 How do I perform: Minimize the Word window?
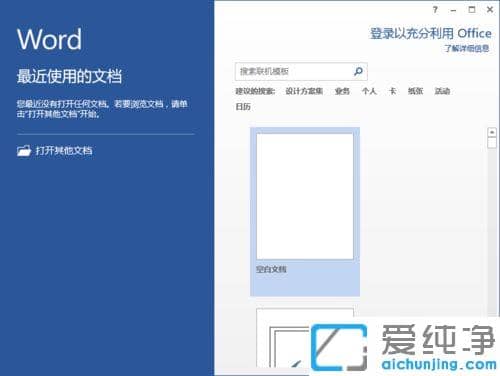453,10
